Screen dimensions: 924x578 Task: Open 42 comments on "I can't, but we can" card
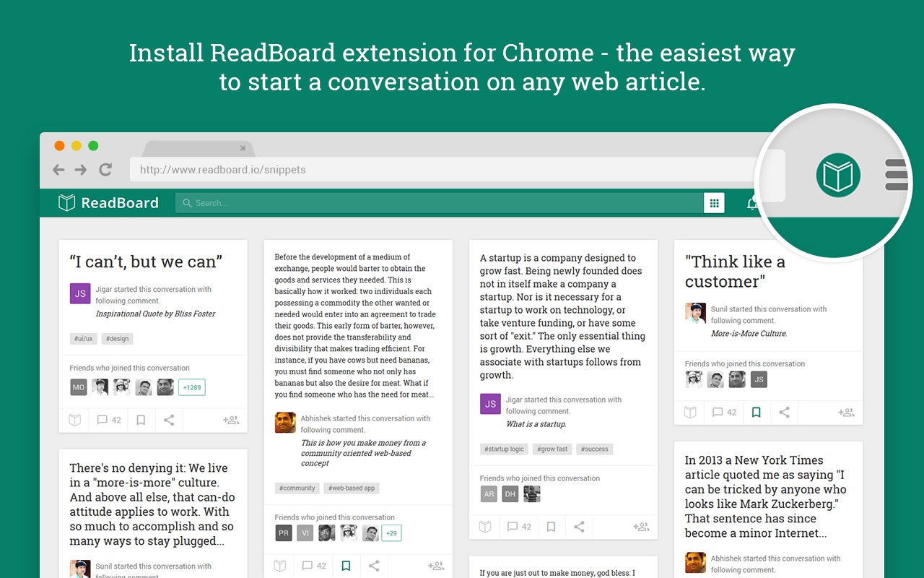109,420
